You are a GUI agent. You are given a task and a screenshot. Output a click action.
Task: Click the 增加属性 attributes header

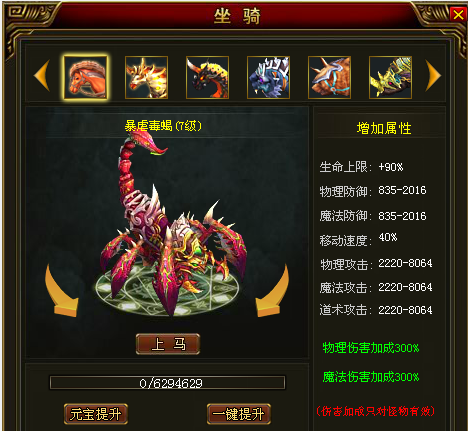point(384,128)
